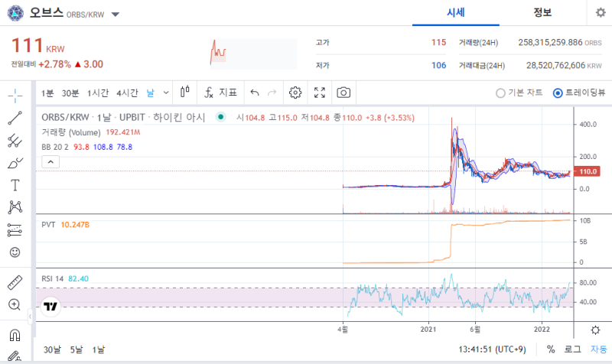Image resolution: width=612 pixels, height=364 pixels.
Task: Set date range to 5날
Action: coord(76,349)
